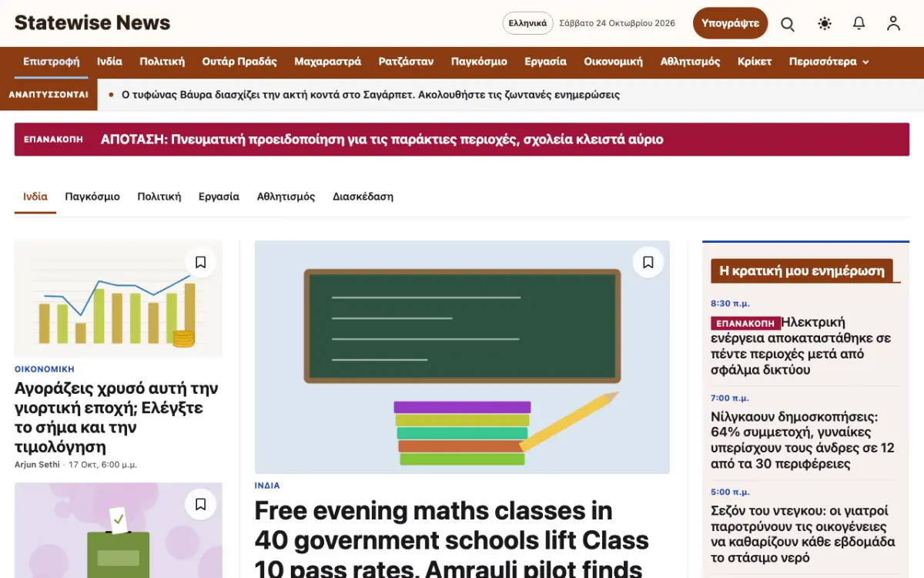The width and height of the screenshot is (924, 578).
Task: Open Αθλητισμός in the main navigation bar
Action: pos(691,62)
